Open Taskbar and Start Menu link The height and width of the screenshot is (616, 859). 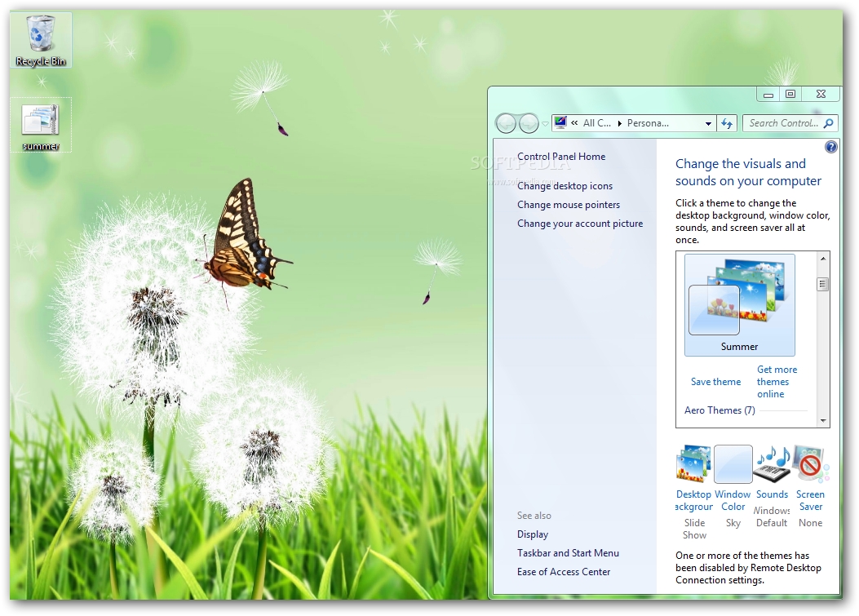click(568, 553)
